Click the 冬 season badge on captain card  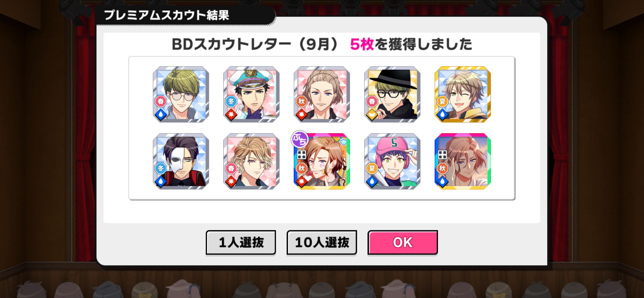click(x=231, y=101)
